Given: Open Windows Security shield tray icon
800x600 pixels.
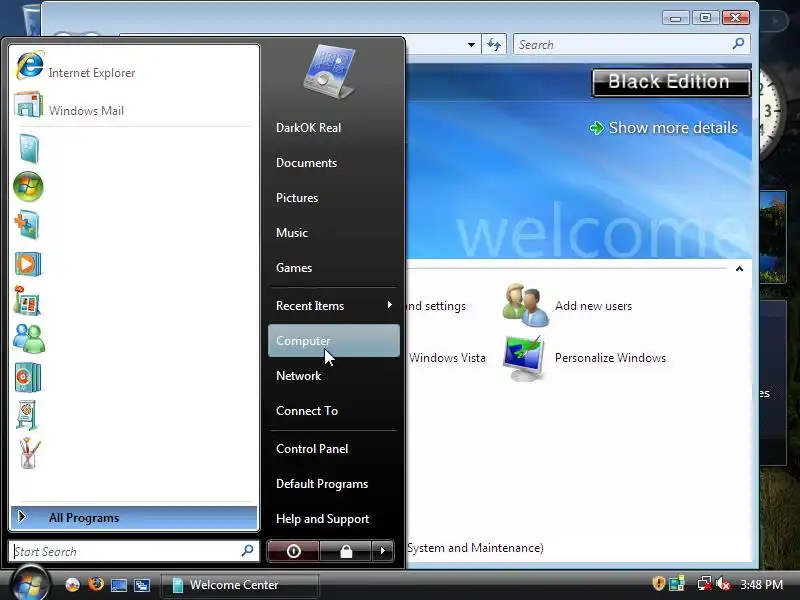Looking at the screenshot, I should (x=659, y=583).
